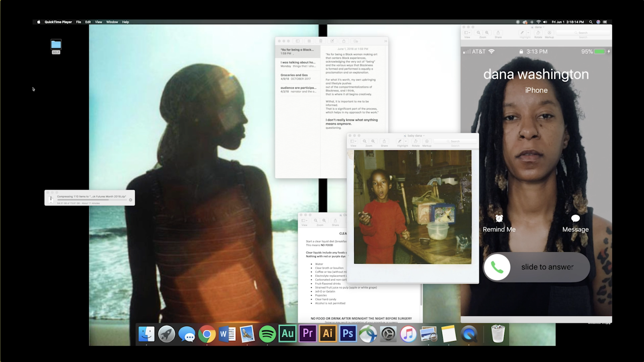Zoom out in the dana Preview window
The image size is (644, 362).
point(478,33)
